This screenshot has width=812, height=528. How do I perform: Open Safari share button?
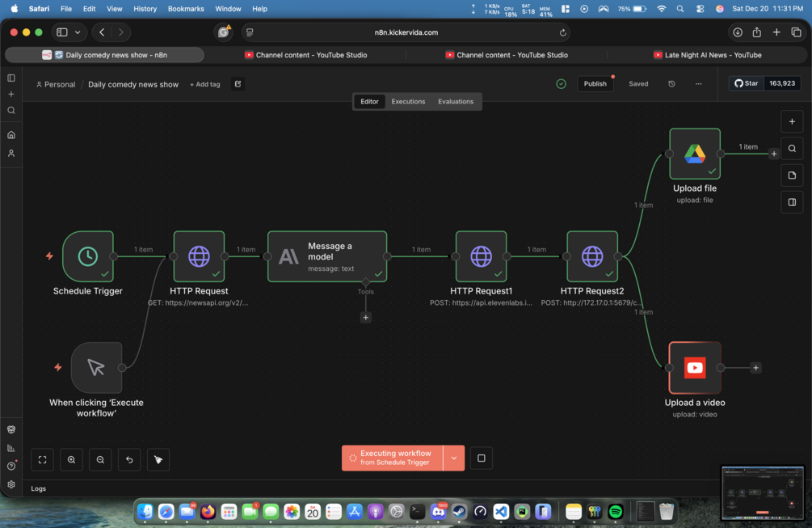tap(756, 32)
